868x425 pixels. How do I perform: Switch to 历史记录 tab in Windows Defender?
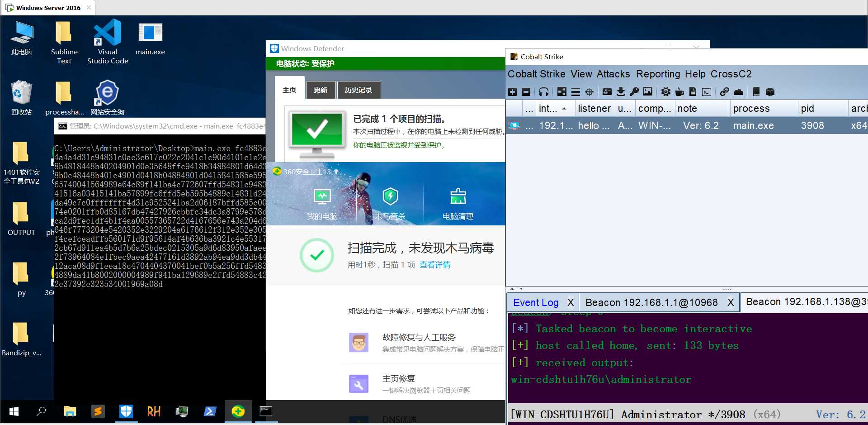(x=359, y=90)
